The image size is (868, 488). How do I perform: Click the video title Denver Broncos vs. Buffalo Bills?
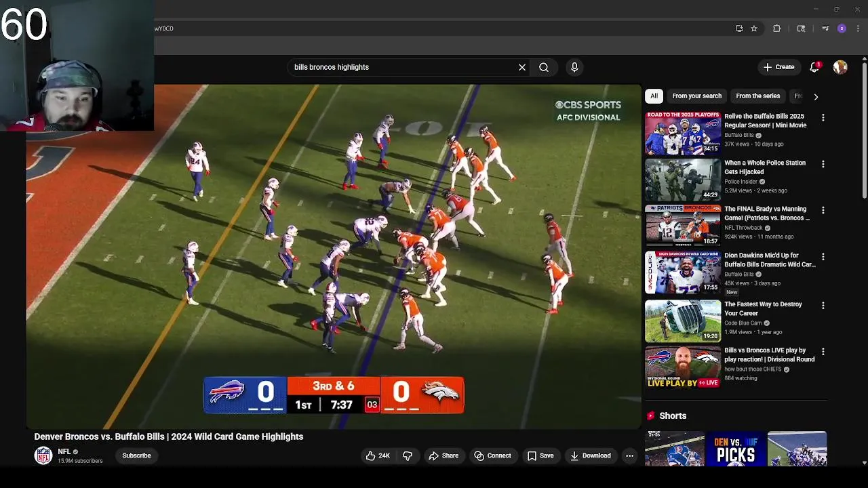pyautogui.click(x=169, y=436)
